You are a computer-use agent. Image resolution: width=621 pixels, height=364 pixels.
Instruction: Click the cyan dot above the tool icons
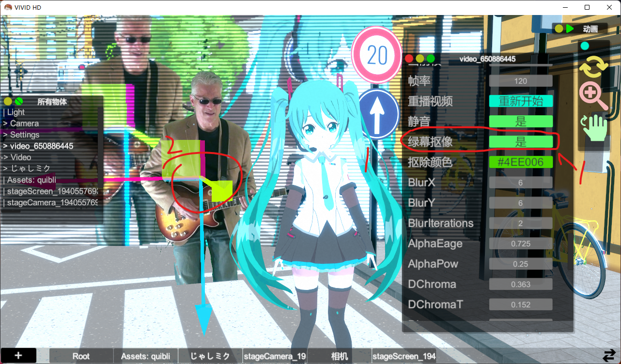[585, 46]
